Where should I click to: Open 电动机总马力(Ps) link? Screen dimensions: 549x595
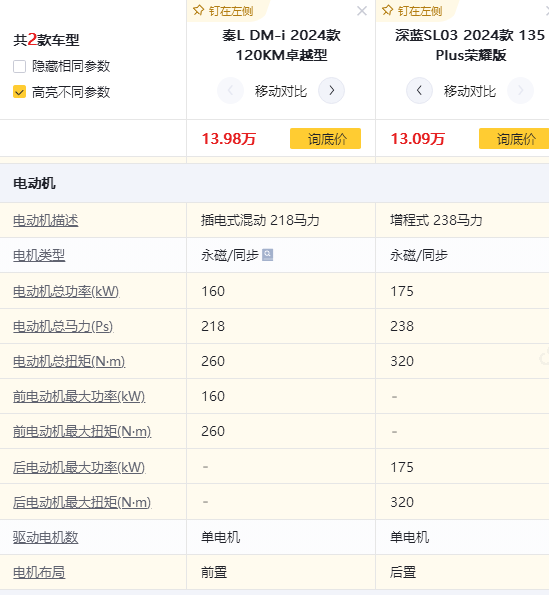(x=63, y=326)
